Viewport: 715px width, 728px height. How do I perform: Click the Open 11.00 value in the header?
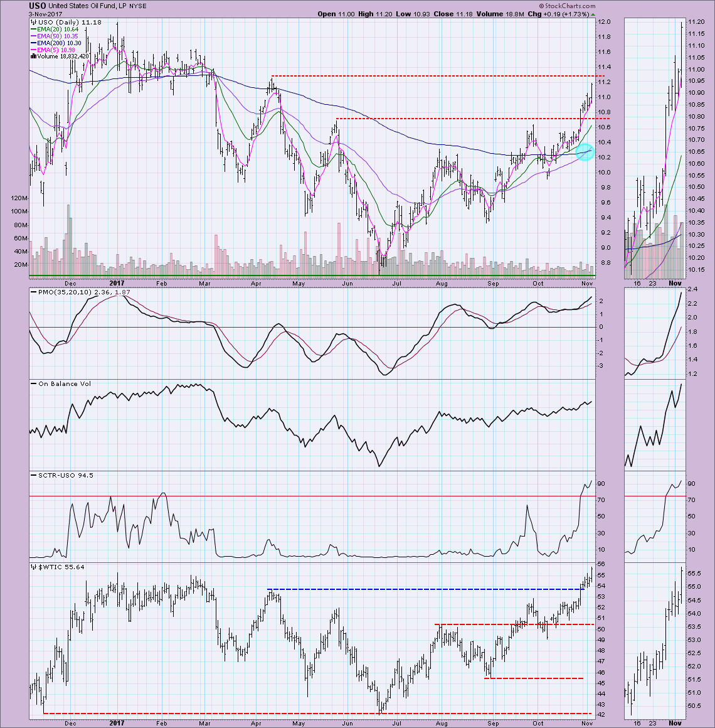point(336,14)
